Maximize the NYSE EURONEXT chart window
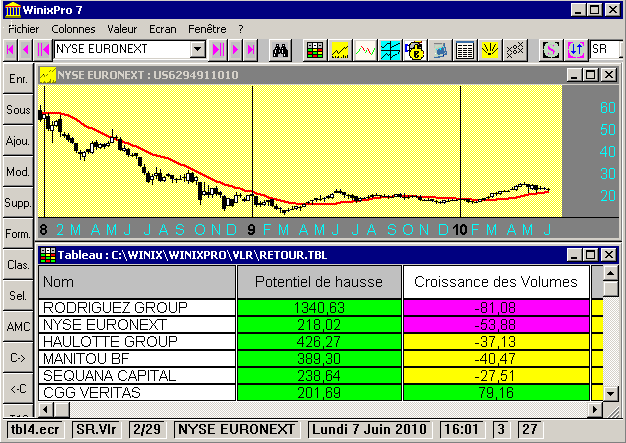Image resolution: width=626 pixels, height=443 pixels. click(591, 75)
